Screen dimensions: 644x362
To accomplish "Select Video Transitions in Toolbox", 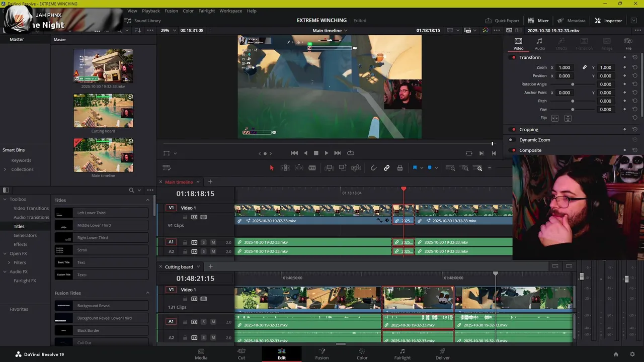I will (x=31, y=208).
